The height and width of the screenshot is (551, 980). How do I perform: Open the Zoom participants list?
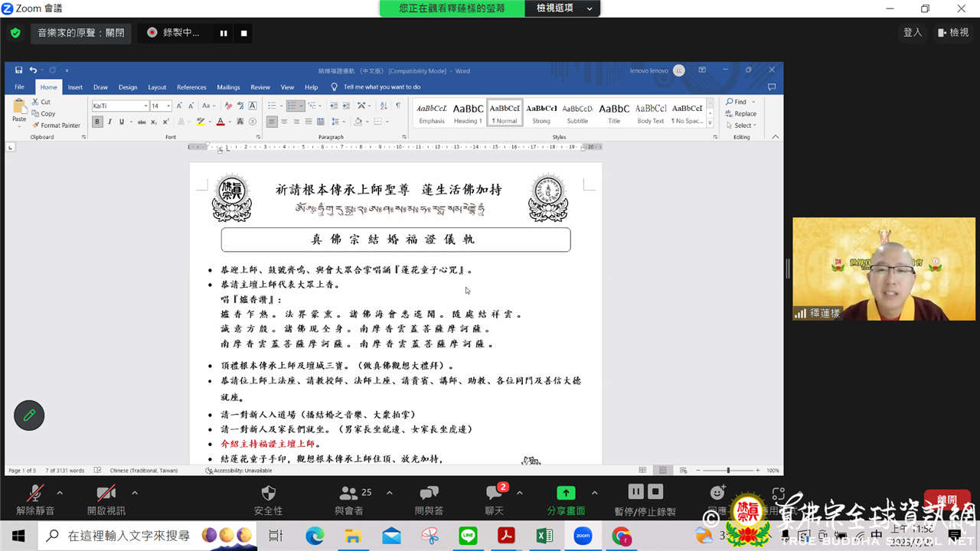(x=350, y=494)
